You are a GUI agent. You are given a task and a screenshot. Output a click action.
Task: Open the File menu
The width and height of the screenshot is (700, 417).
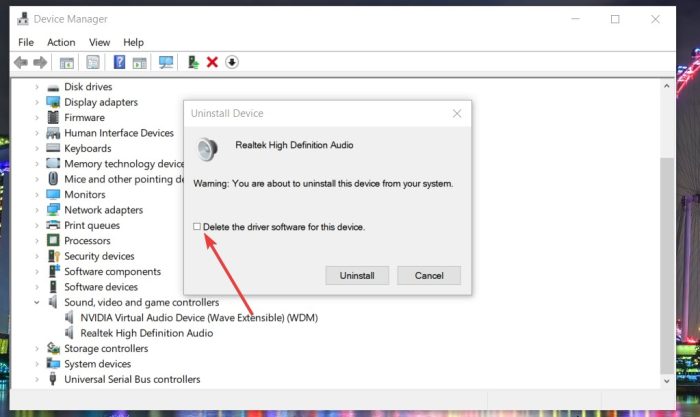26,42
